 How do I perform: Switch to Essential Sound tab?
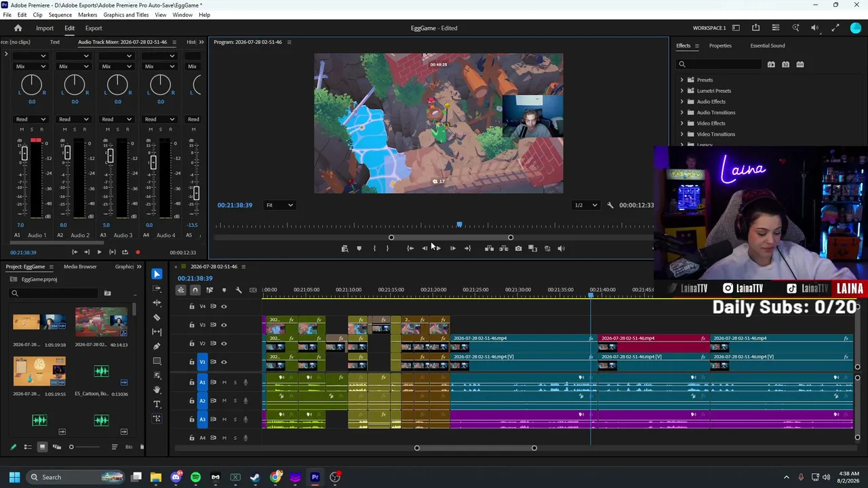pyautogui.click(x=768, y=46)
